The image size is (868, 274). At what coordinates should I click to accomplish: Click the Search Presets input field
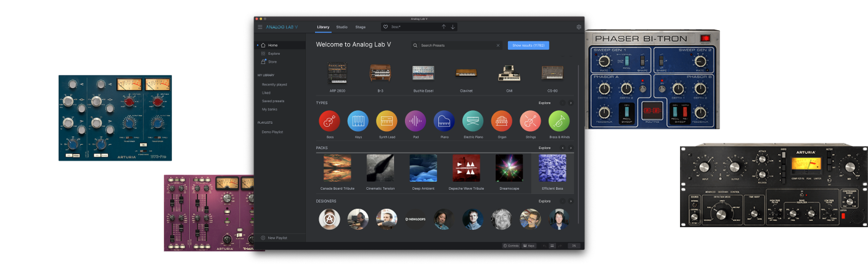click(x=456, y=46)
